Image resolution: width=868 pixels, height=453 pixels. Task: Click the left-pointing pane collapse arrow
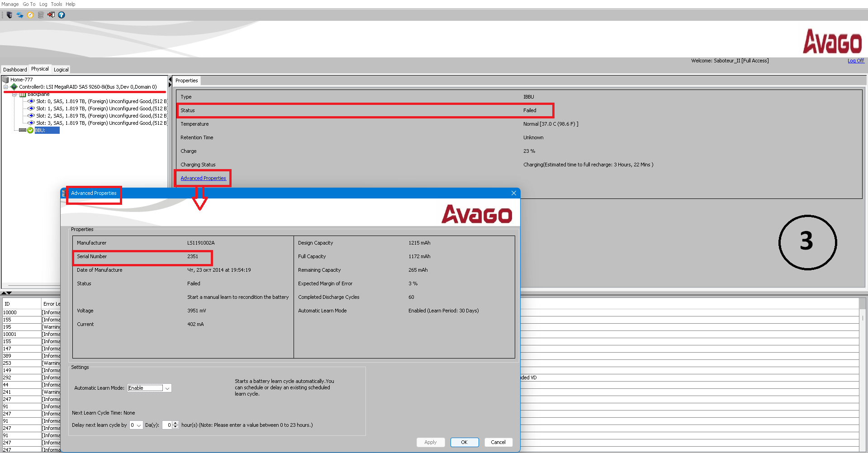(x=170, y=79)
